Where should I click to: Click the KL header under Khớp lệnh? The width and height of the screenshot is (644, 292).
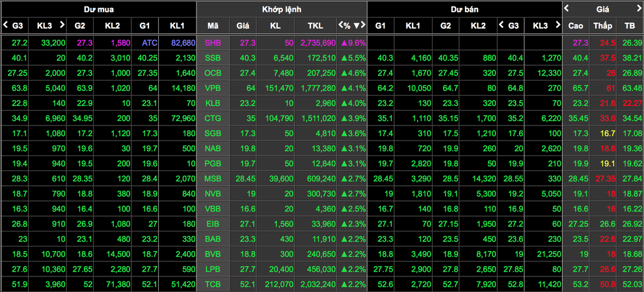275,26
